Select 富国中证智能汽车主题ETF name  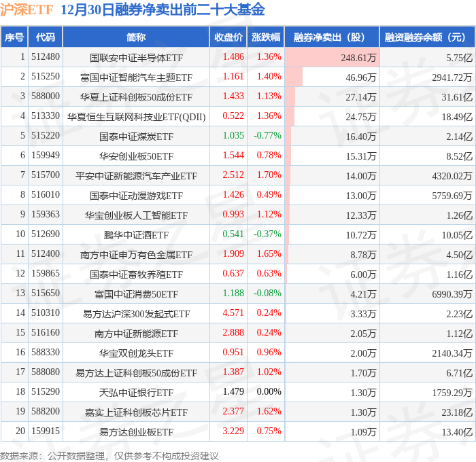(136, 77)
